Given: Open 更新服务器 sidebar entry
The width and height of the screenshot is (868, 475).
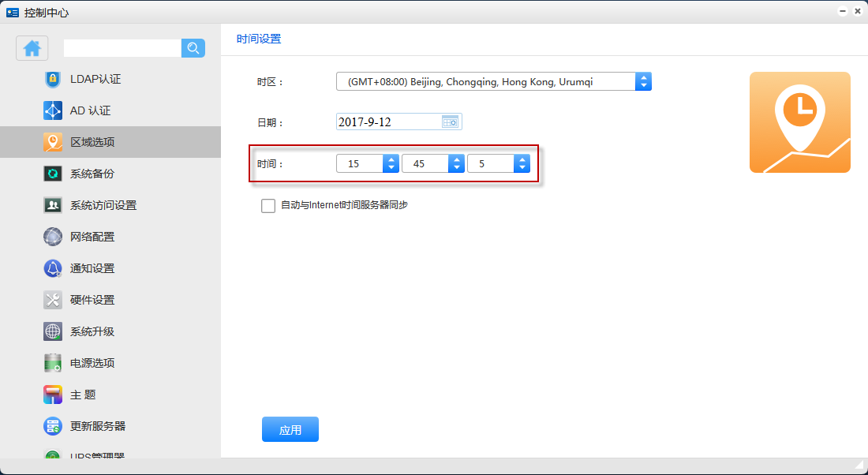Looking at the screenshot, I should [97, 426].
